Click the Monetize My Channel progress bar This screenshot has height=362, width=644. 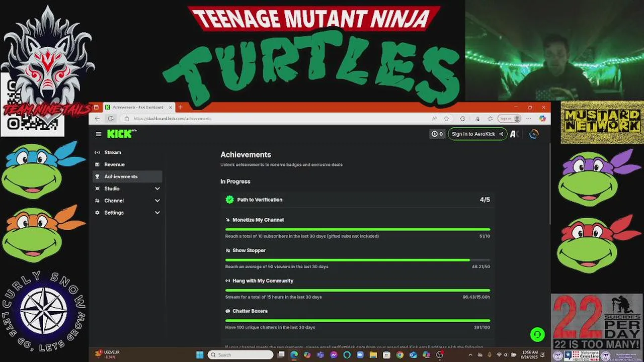pyautogui.click(x=358, y=229)
